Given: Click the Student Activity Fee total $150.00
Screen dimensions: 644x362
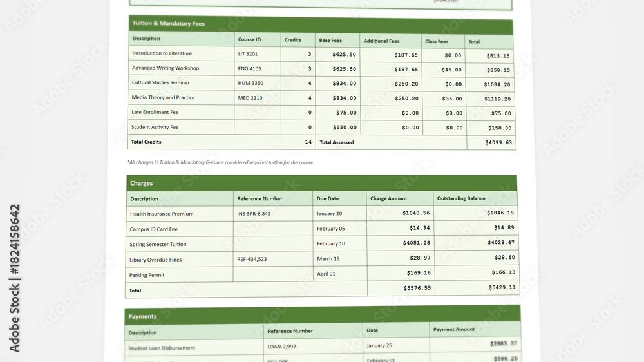Looking at the screenshot, I should tap(500, 128).
